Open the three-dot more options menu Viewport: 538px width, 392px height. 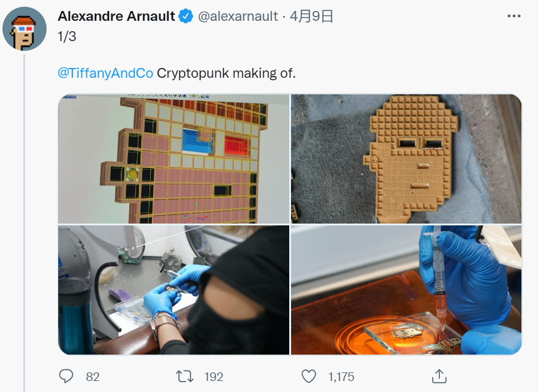click(x=513, y=16)
